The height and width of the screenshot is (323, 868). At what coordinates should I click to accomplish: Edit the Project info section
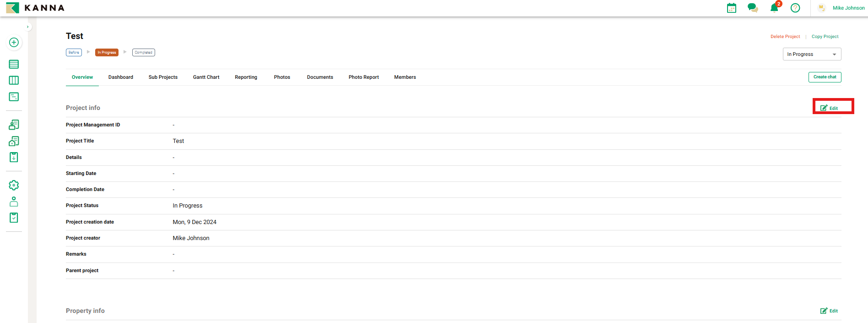click(x=829, y=108)
